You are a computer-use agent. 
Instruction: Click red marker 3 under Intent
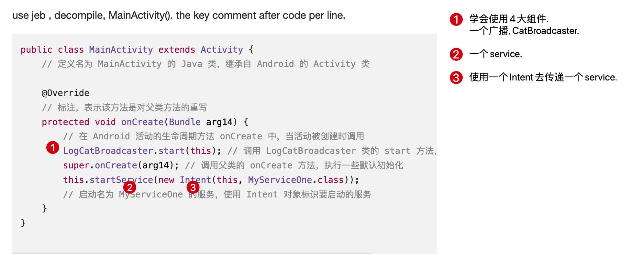tap(193, 187)
